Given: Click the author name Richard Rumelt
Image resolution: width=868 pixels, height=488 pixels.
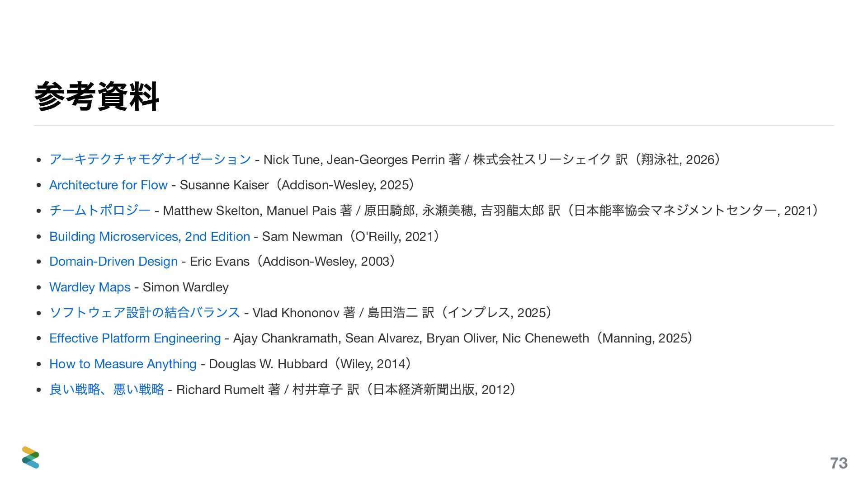Looking at the screenshot, I should (x=220, y=389).
